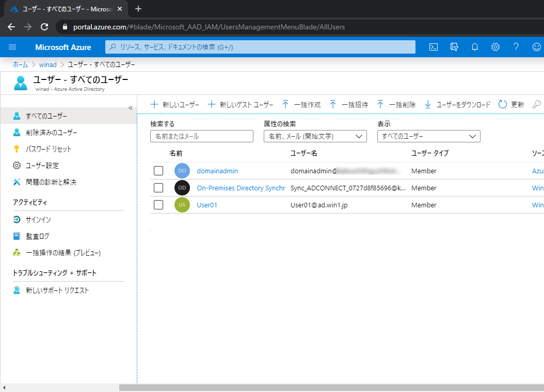Click the OD avatar for On-Premises Directory Synchronization
Screen dimensions: 544x392
tap(182, 188)
